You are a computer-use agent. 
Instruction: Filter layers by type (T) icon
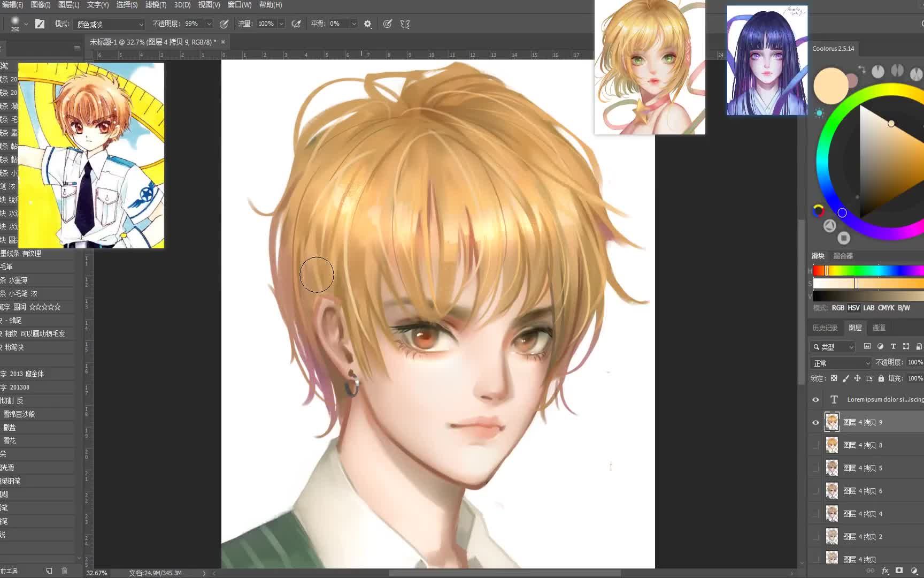pos(893,346)
